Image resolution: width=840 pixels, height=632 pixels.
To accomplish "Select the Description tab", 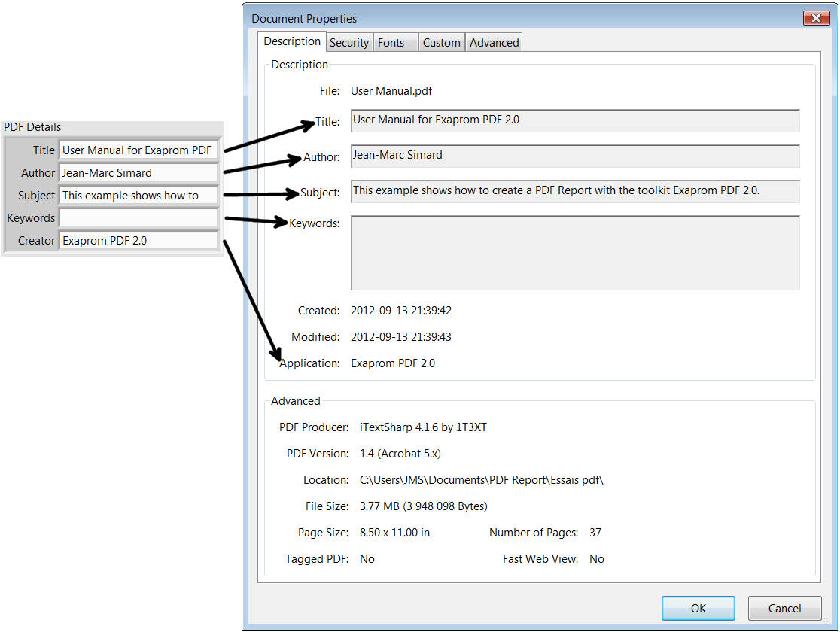I will [x=292, y=41].
